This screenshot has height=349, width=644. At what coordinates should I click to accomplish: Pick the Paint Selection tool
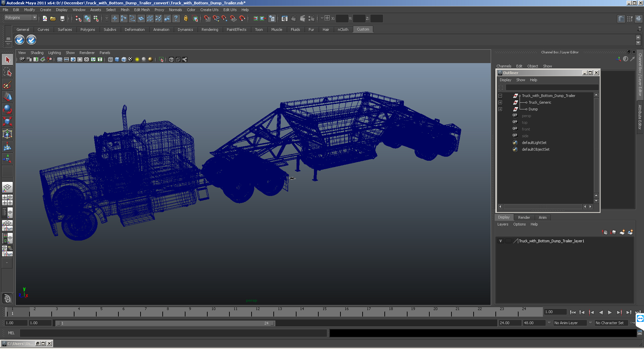(7, 85)
